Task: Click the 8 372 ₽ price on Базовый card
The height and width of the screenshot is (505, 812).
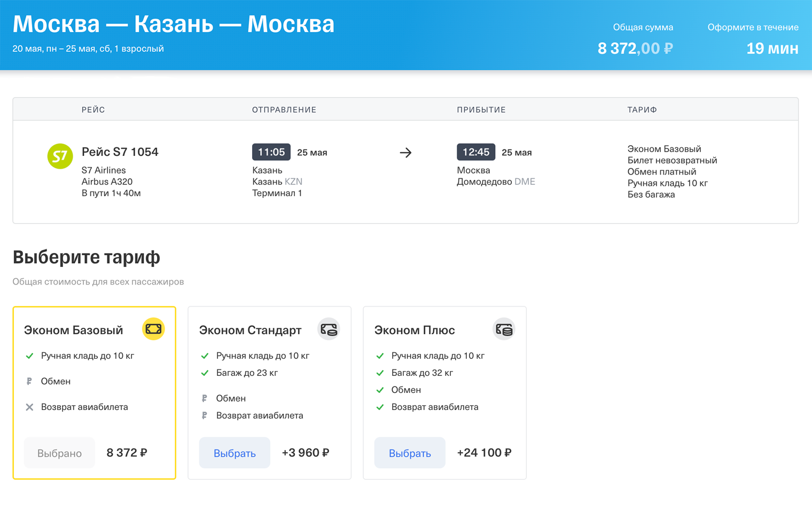Action: click(x=127, y=453)
